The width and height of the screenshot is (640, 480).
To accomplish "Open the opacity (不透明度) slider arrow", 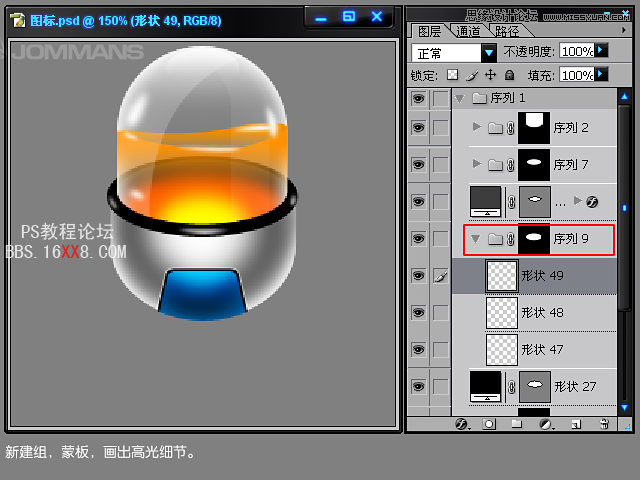I will pyautogui.click(x=601, y=50).
